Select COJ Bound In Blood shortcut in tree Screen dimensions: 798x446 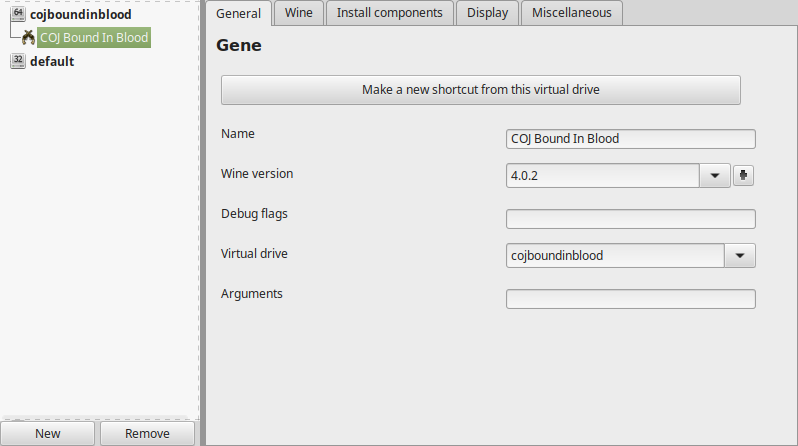tap(94, 38)
